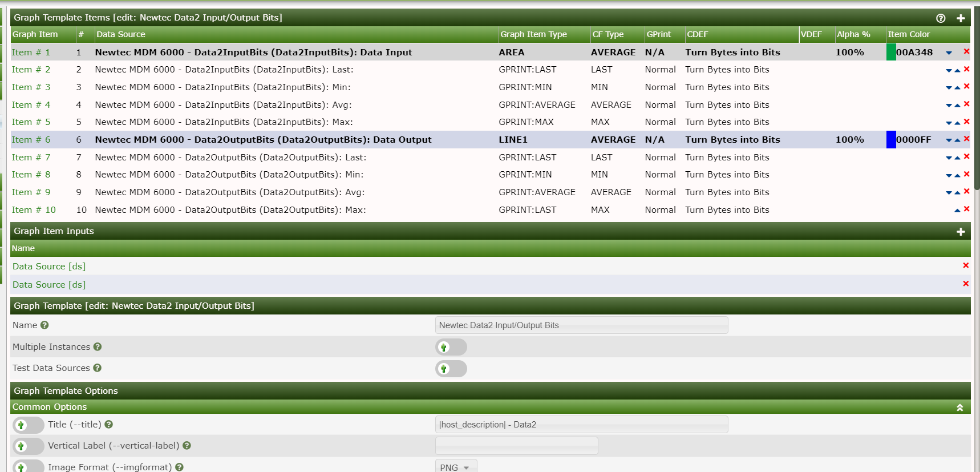Open Item # 4 link
Screen dimensions: 980x472
pos(31,105)
